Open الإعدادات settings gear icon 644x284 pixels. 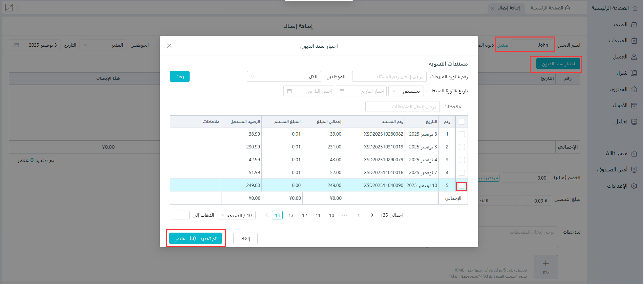634,186
